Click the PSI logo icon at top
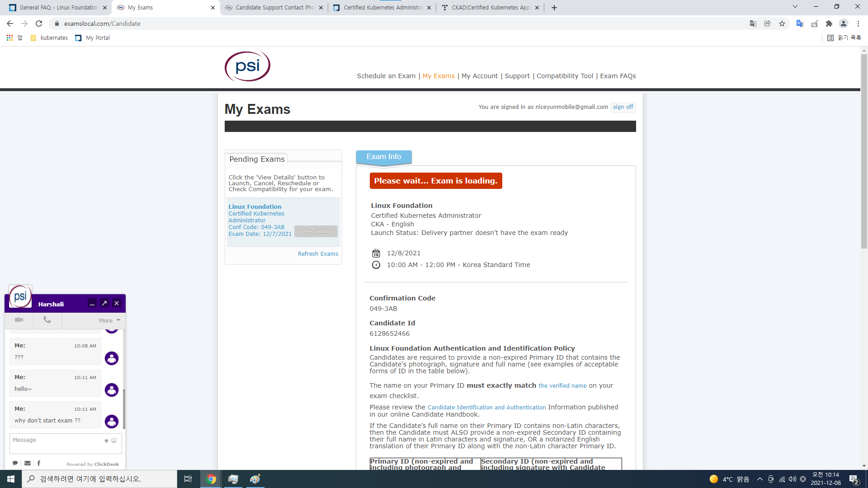The height and width of the screenshot is (488, 868). tap(247, 66)
